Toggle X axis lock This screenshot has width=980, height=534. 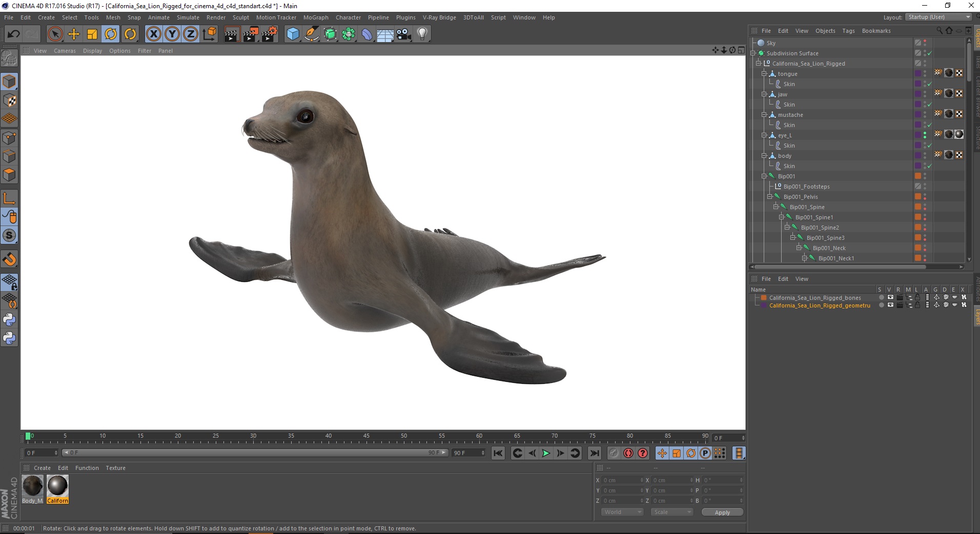pyautogui.click(x=153, y=34)
